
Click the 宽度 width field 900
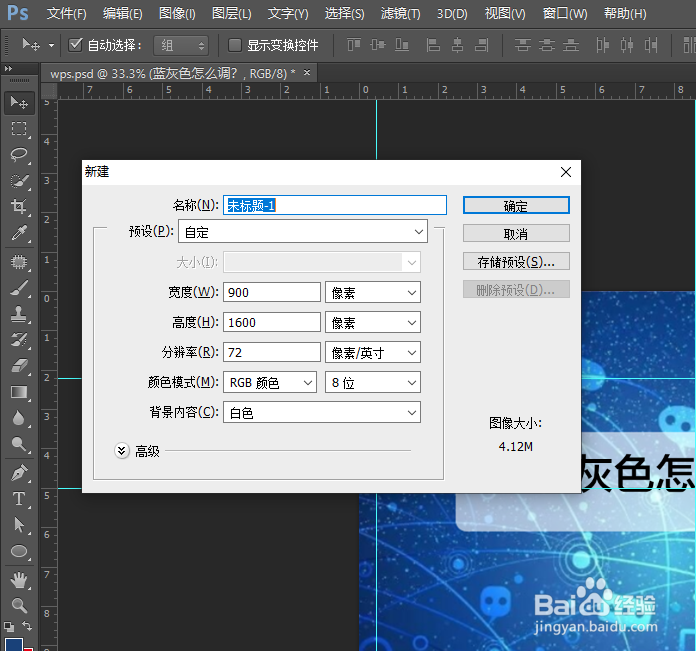(272, 292)
